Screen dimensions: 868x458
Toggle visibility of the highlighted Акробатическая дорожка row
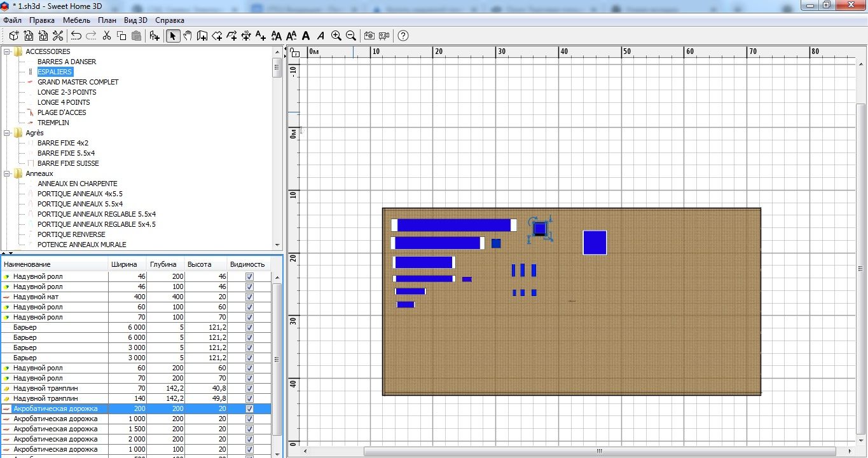(x=249, y=408)
